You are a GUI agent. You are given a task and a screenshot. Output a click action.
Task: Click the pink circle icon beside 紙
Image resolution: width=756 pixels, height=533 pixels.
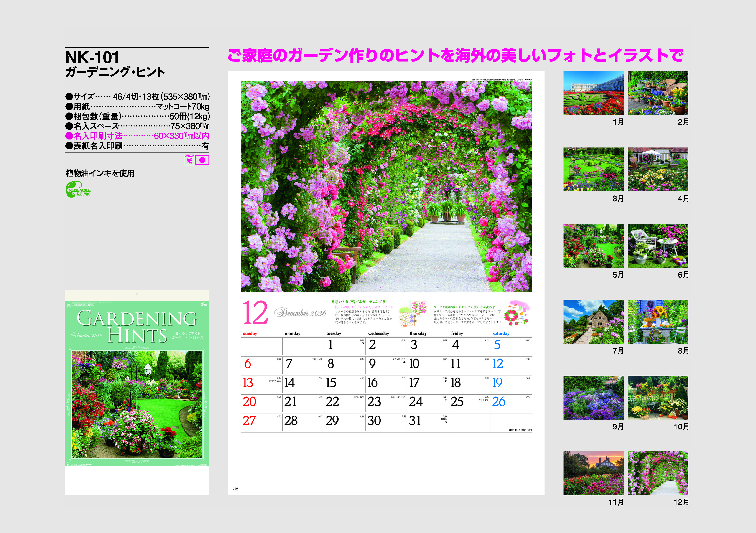pos(202,161)
